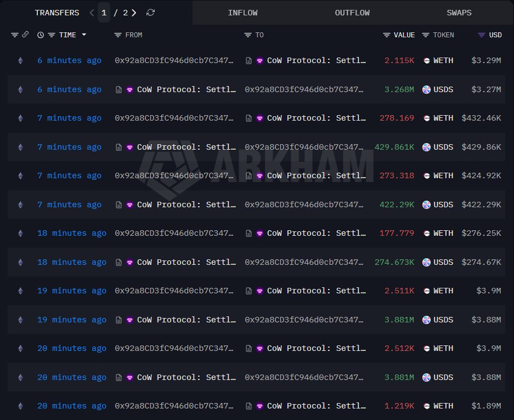Image resolution: width=514 pixels, height=420 pixels.
Task: Click the USD amount $424.92K
Action: [x=481, y=175]
